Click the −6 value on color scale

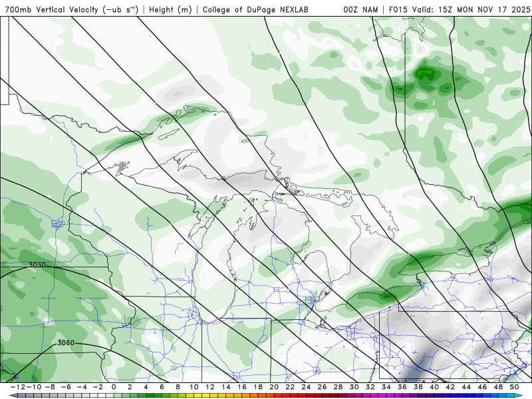(66, 387)
